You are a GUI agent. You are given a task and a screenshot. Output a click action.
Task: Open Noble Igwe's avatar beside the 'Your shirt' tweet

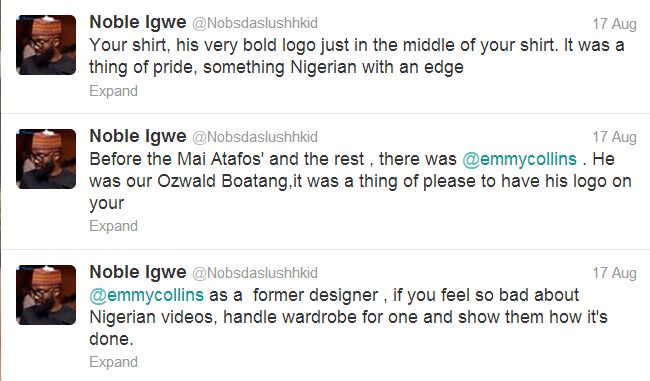coord(46,45)
